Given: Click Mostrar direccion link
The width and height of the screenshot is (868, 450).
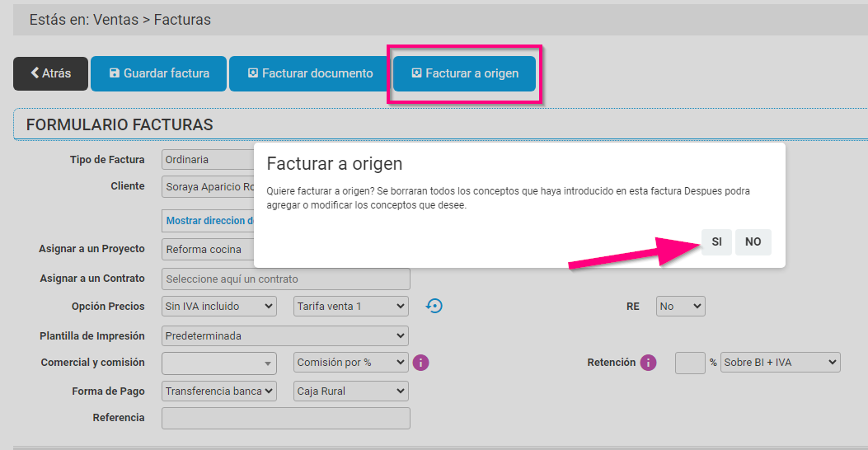Looking at the screenshot, I should (x=209, y=220).
